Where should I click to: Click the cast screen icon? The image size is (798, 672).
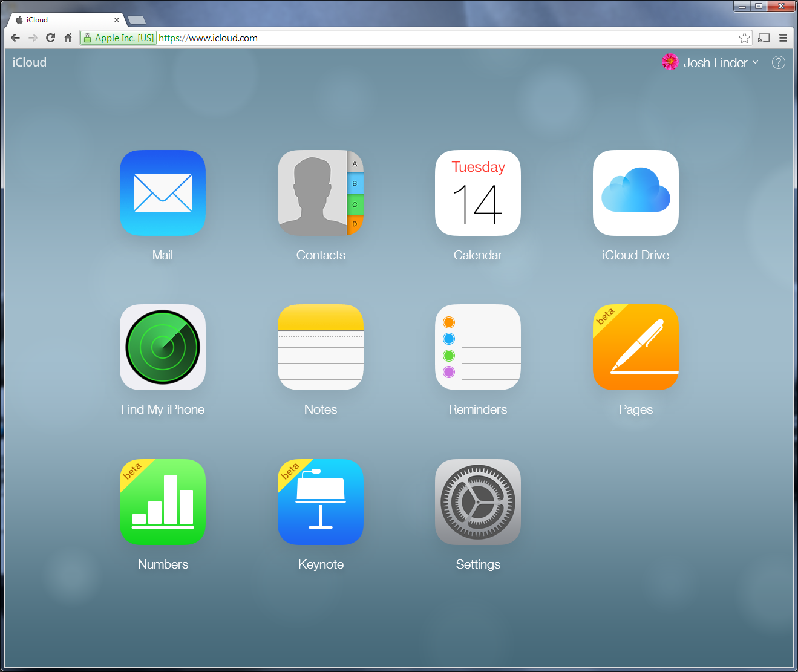pyautogui.click(x=764, y=38)
